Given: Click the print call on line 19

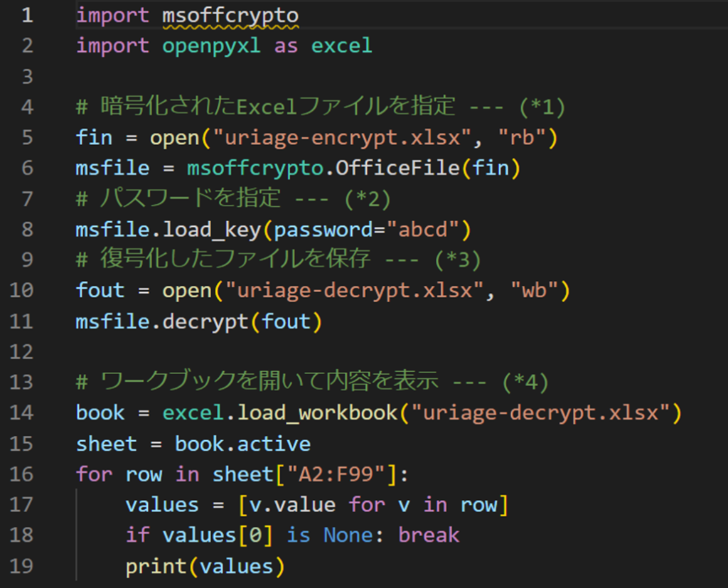Looking at the screenshot, I should 156,566.
